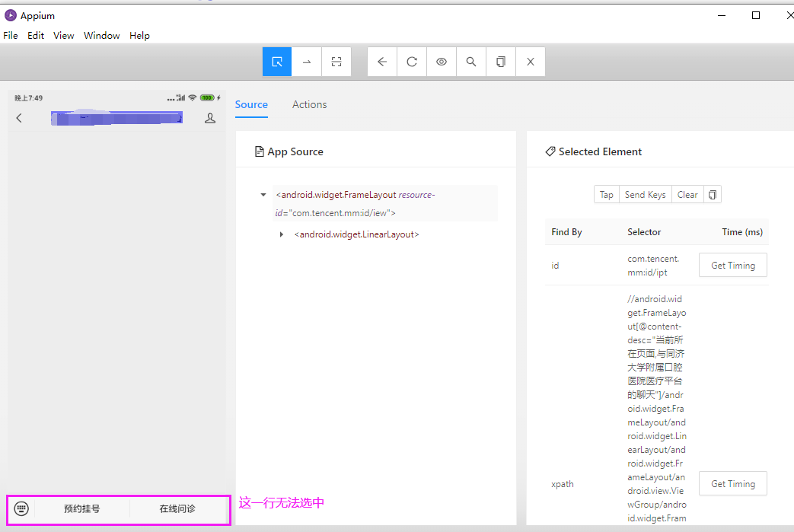This screenshot has width=794, height=532.
Task: Click the Appium app icon in title bar
Action: click(x=11, y=16)
